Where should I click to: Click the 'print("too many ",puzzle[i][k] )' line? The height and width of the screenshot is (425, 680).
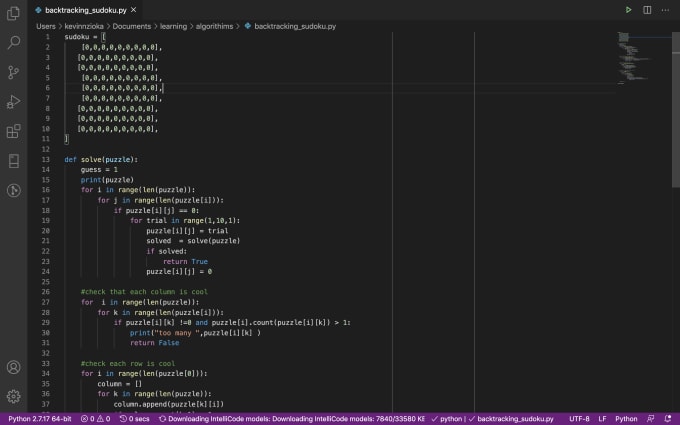pos(196,333)
